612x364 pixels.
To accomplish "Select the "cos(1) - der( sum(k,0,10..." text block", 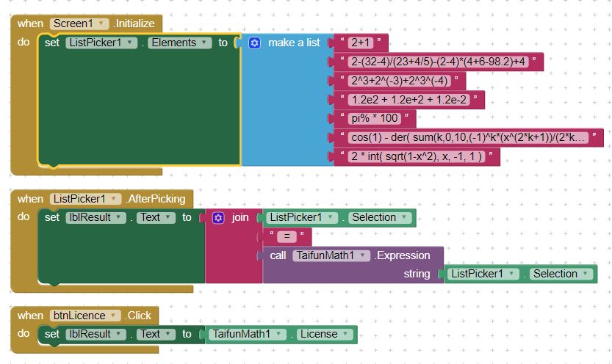I will tap(469, 137).
